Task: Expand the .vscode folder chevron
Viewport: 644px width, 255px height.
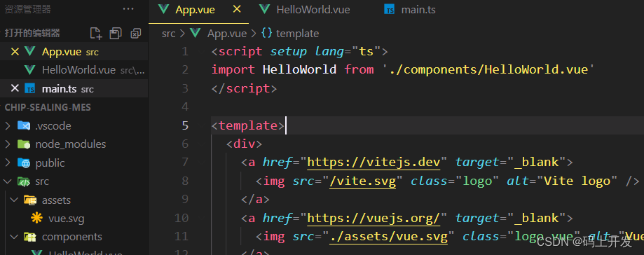Action: click(7, 125)
